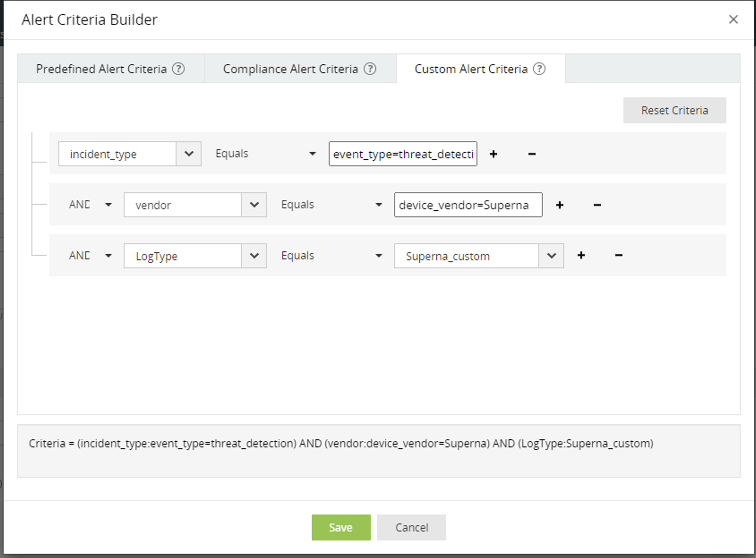This screenshot has width=756, height=558.
Task: Click the Compliance Alert Criteria help icon
Action: (x=370, y=69)
